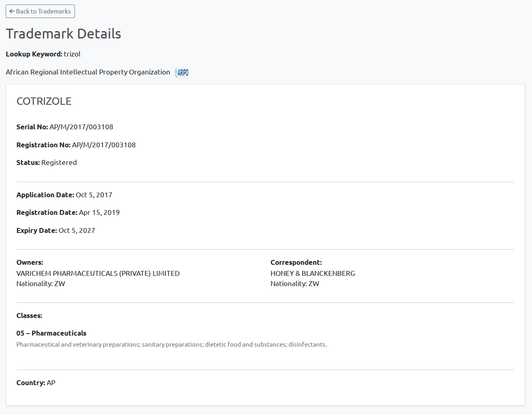The width and height of the screenshot is (532, 415).
Task: Select correspondent HONEY & BLANCKENBERG
Action: point(313,273)
